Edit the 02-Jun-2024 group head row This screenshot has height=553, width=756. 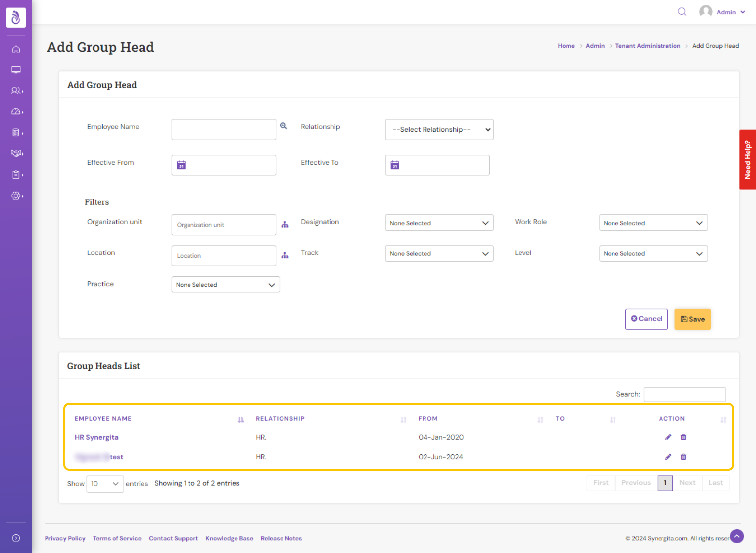668,457
